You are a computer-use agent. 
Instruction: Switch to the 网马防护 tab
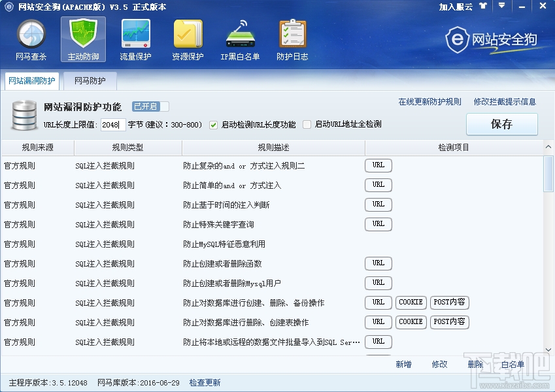tap(90, 81)
